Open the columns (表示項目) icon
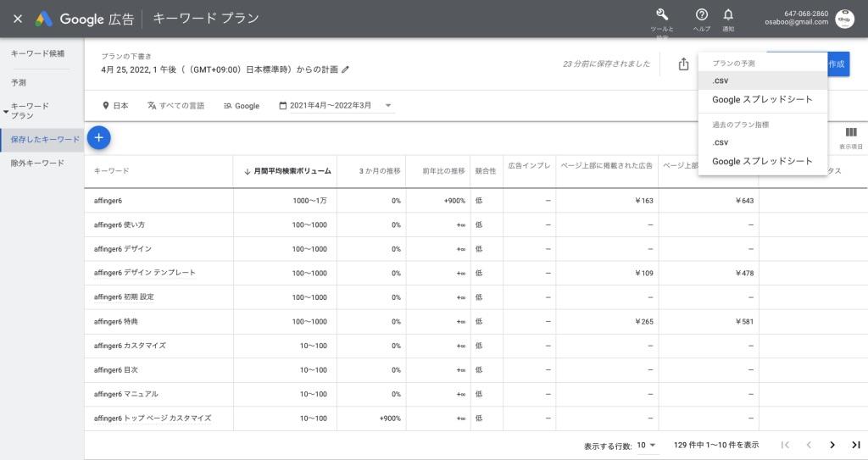868x460 pixels. (851, 132)
